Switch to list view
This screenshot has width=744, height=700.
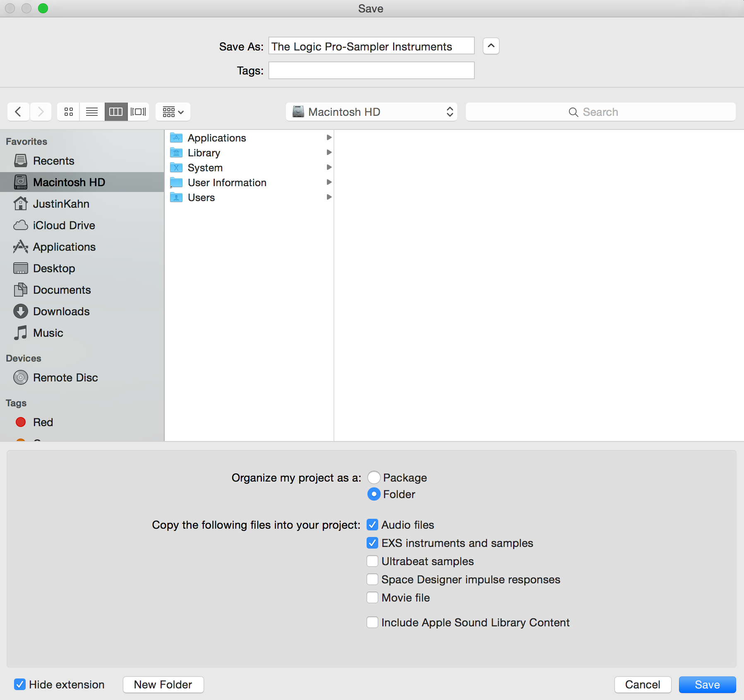(92, 112)
